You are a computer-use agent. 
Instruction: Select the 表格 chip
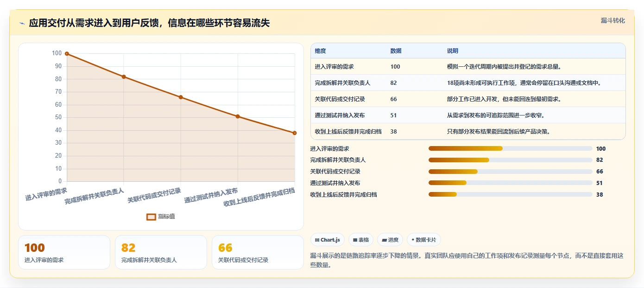pos(361,240)
